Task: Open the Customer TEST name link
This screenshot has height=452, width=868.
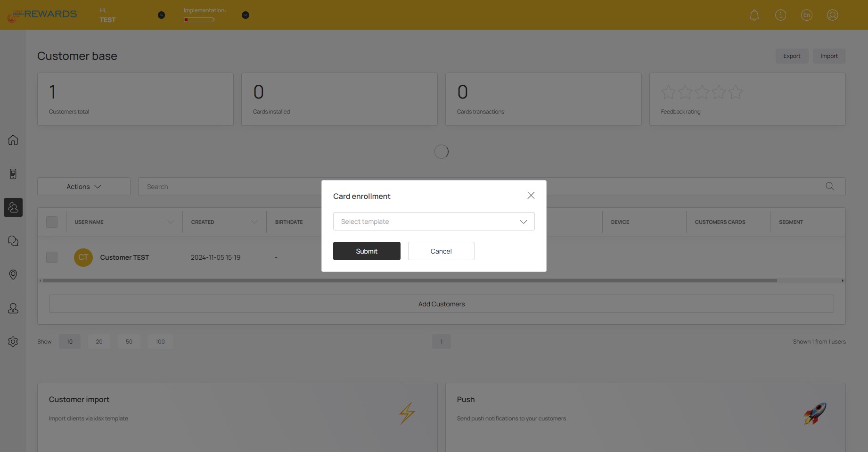Action: click(x=124, y=257)
